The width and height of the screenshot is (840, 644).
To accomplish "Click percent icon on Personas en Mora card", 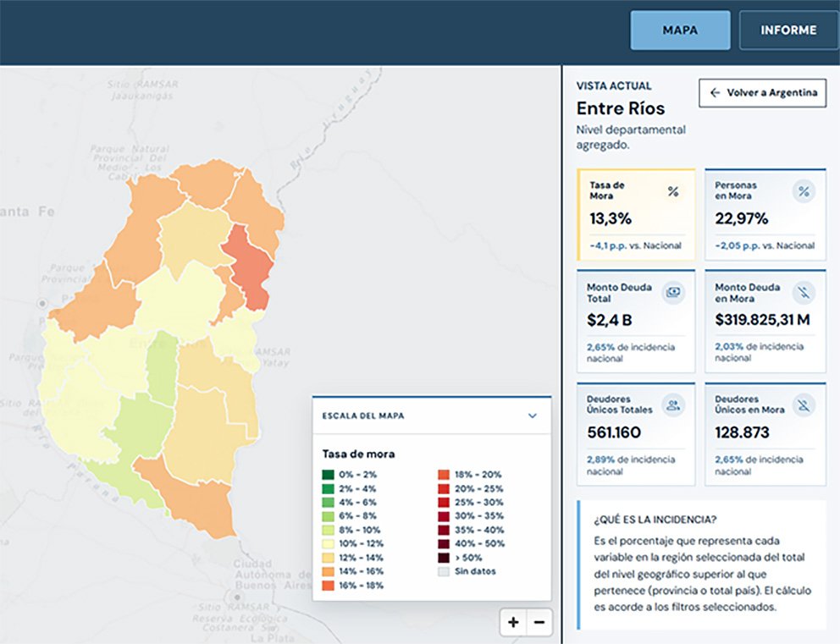I will [804, 191].
